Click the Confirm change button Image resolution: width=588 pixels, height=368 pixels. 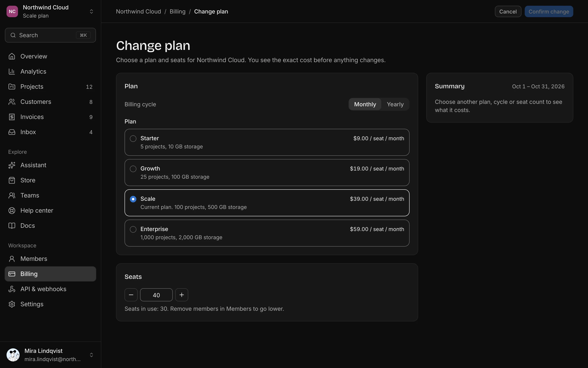549,11
